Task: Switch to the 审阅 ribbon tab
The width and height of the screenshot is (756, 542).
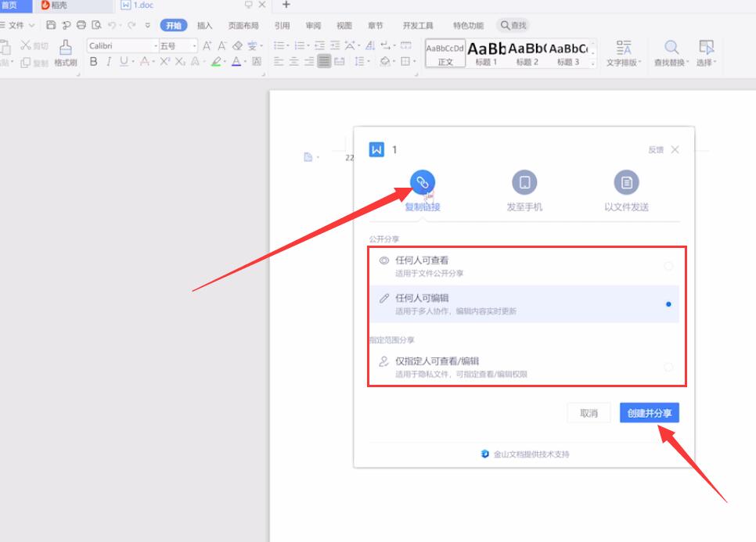Action: pos(313,26)
